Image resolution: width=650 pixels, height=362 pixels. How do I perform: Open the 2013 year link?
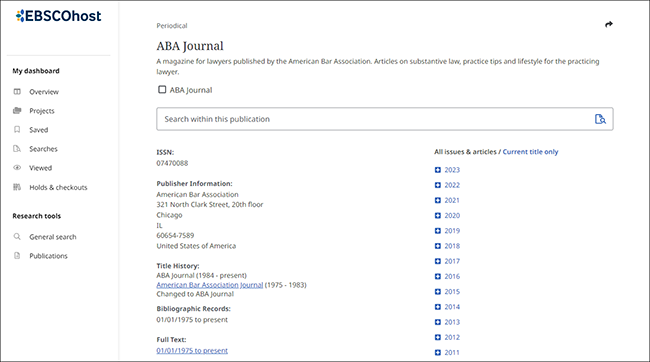452,322
